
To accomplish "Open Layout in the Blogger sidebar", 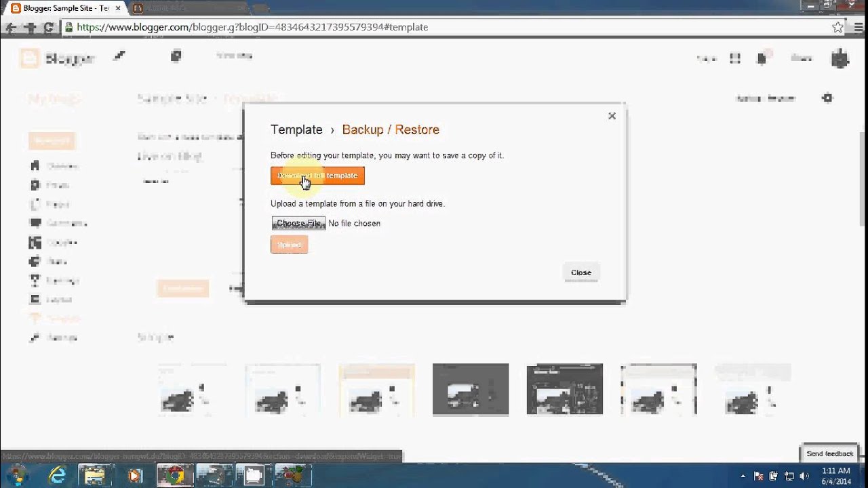I will [50, 299].
